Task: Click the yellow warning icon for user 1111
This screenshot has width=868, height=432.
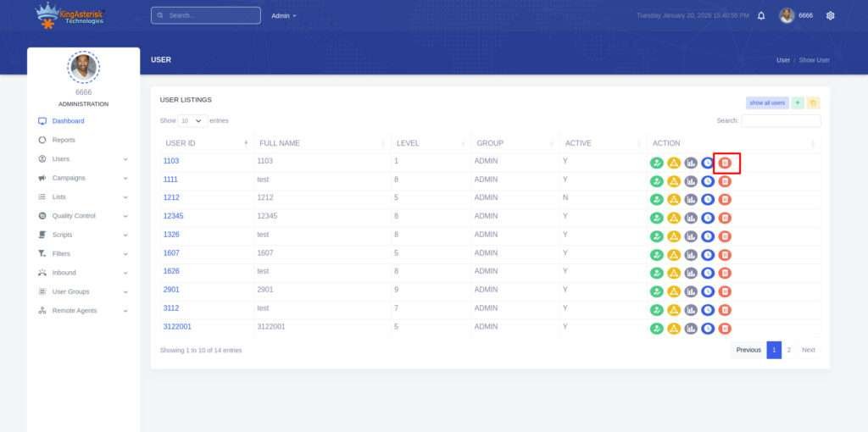Action: (x=674, y=181)
